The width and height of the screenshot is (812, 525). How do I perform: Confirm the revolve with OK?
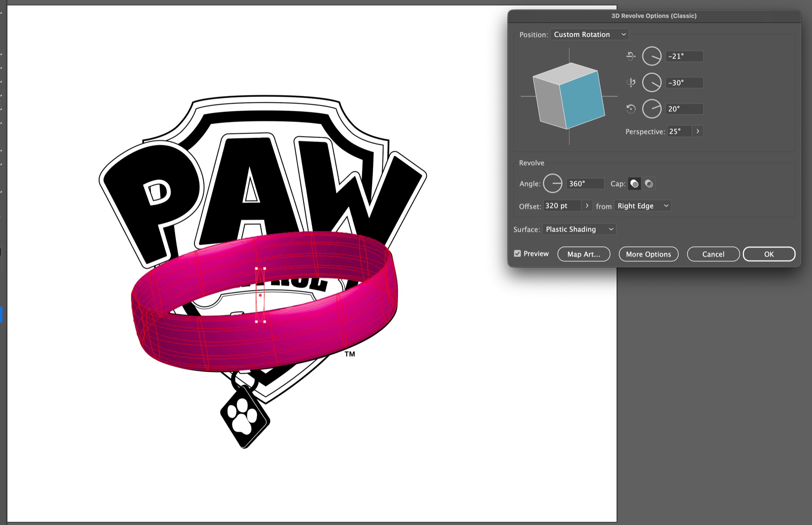[769, 254]
